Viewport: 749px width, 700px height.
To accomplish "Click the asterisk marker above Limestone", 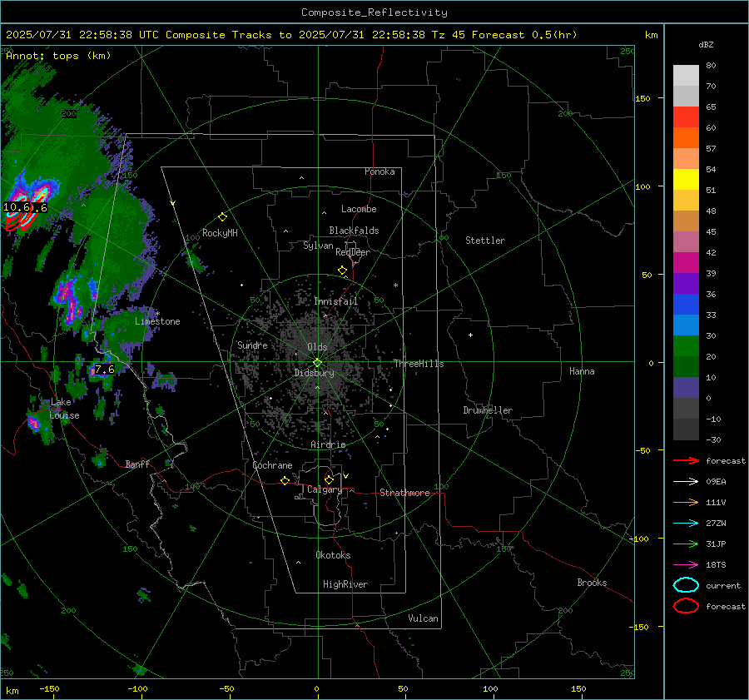I will 157,315.
